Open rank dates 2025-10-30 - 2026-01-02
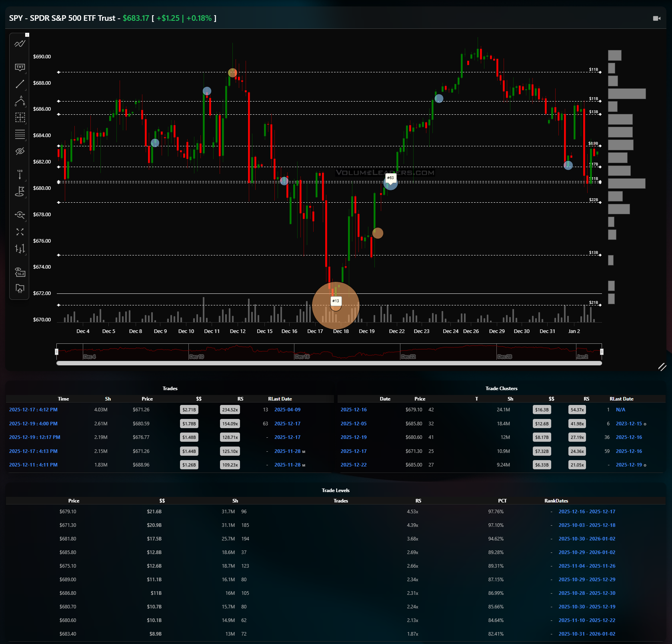Viewport: 672px width, 644px height. [x=587, y=539]
